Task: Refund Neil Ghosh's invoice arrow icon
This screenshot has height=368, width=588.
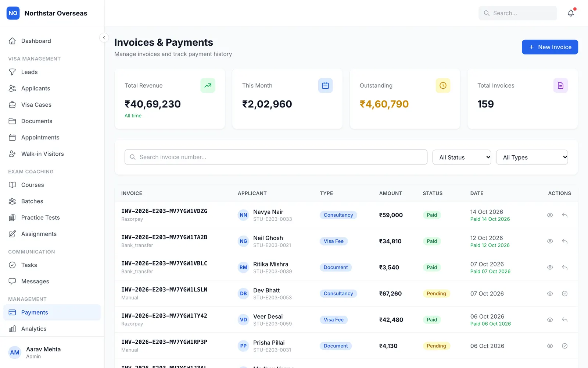Action: (x=565, y=241)
